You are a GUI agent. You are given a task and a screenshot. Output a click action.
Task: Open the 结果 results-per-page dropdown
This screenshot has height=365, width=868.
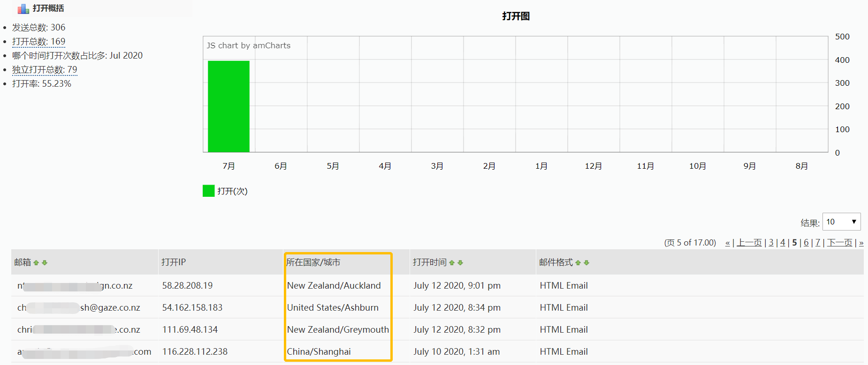click(842, 222)
